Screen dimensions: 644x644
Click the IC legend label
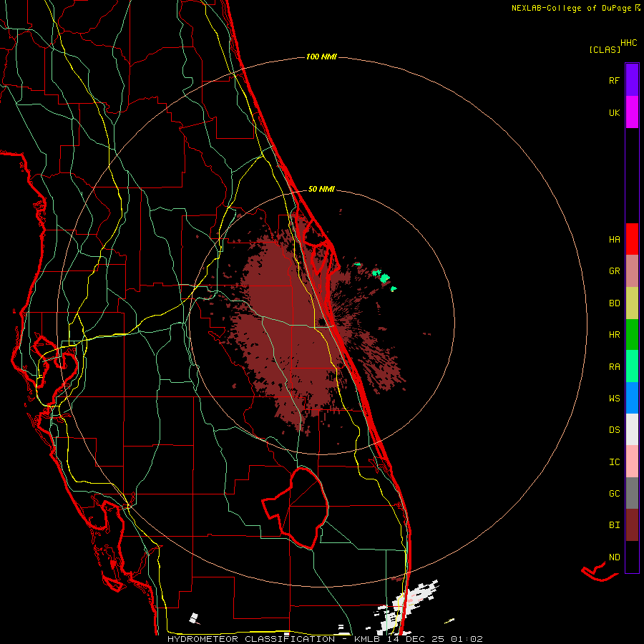(x=614, y=462)
